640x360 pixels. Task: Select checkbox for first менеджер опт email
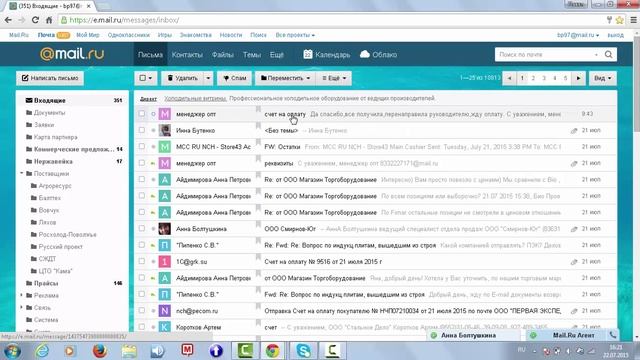tap(142, 113)
